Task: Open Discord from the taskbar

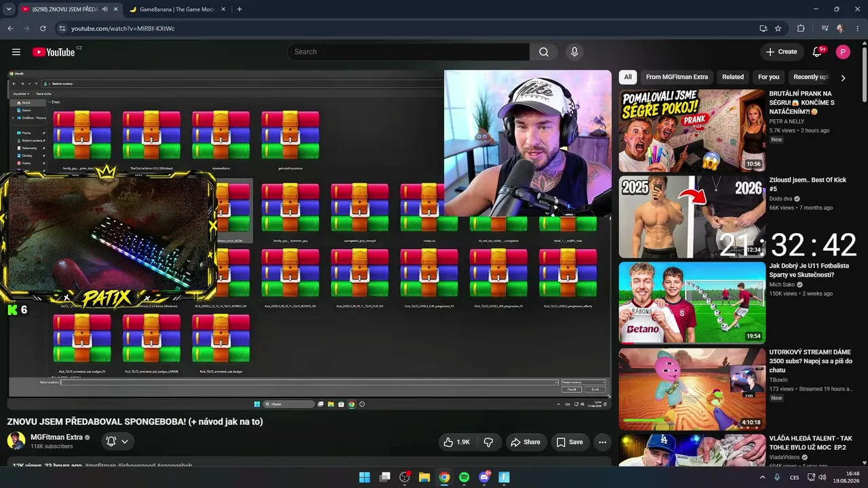Action: pyautogui.click(x=484, y=477)
